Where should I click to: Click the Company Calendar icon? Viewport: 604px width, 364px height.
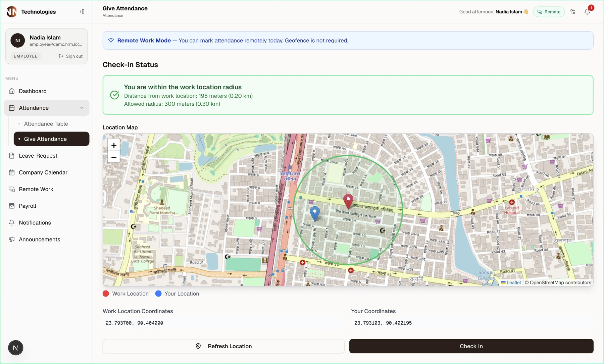12,172
